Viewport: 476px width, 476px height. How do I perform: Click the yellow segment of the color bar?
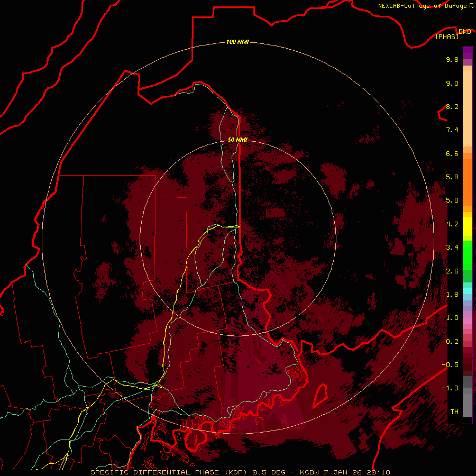pos(467,226)
